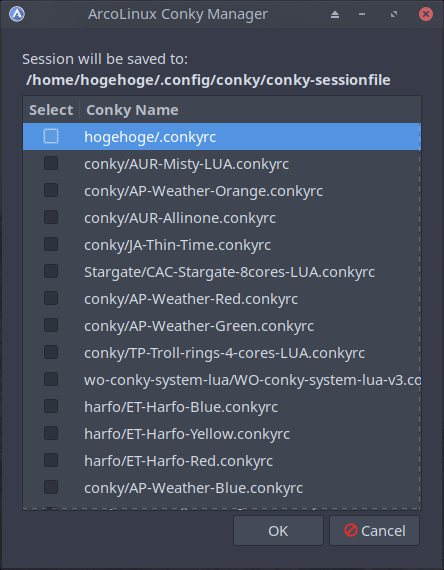The image size is (444, 570).
Task: Close window with red X button
Action: 425,14
